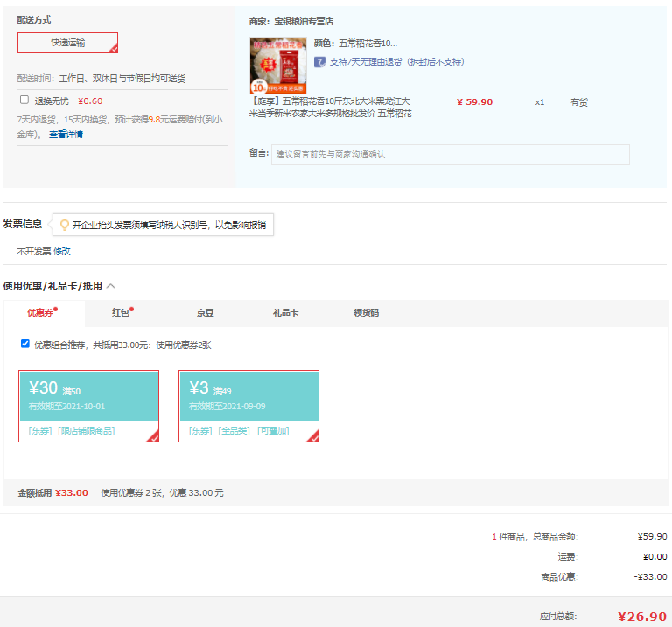Switch to the 红包 tab
The width and height of the screenshot is (672, 627).
[122, 313]
